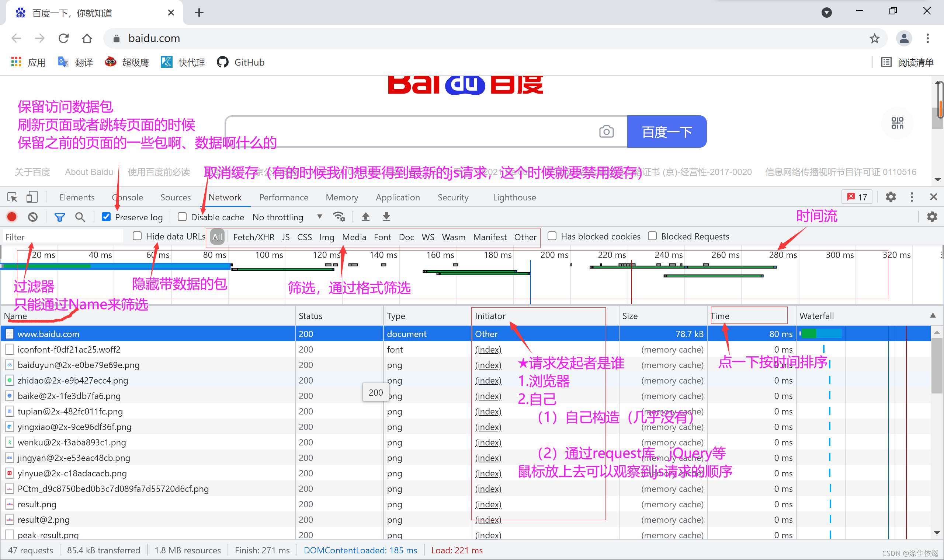This screenshot has height=560, width=944.
Task: Open the Chrome profile avatar
Action: coord(904,38)
